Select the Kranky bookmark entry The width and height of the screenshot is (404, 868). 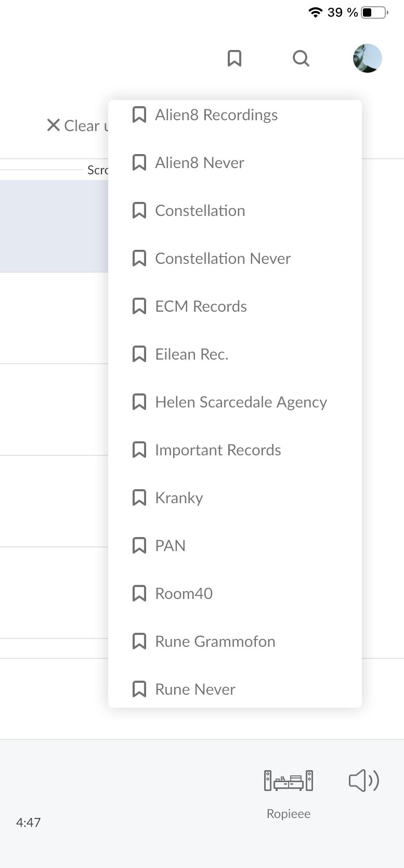click(x=179, y=498)
